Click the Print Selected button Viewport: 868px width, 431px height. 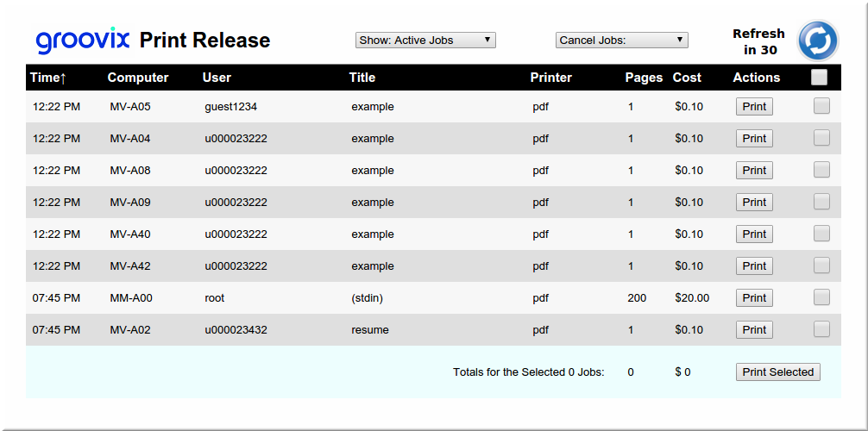coord(777,372)
